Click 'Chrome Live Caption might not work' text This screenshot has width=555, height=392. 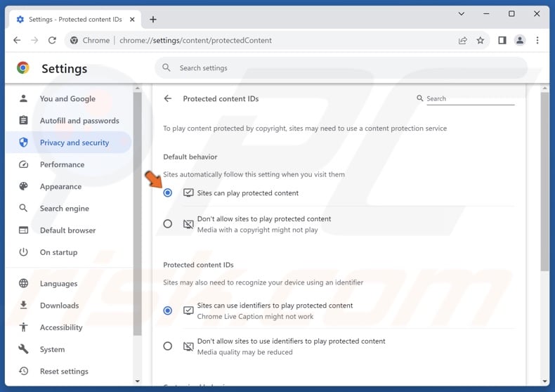(x=255, y=316)
